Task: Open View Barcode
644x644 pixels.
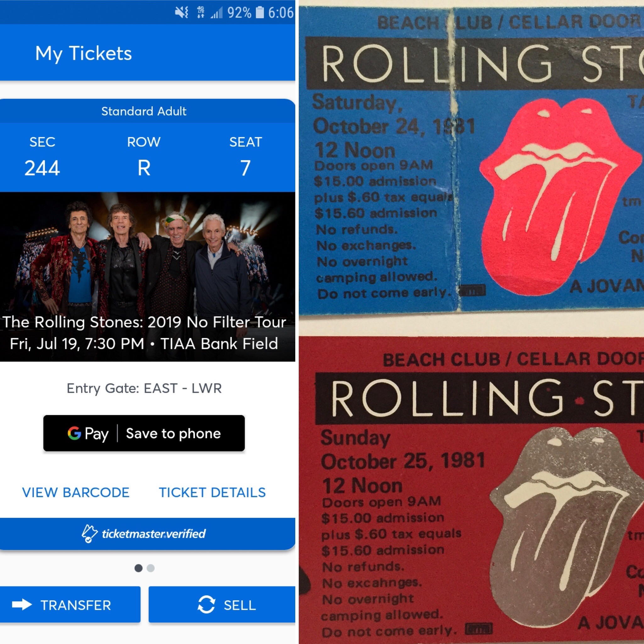Action: coord(76,492)
